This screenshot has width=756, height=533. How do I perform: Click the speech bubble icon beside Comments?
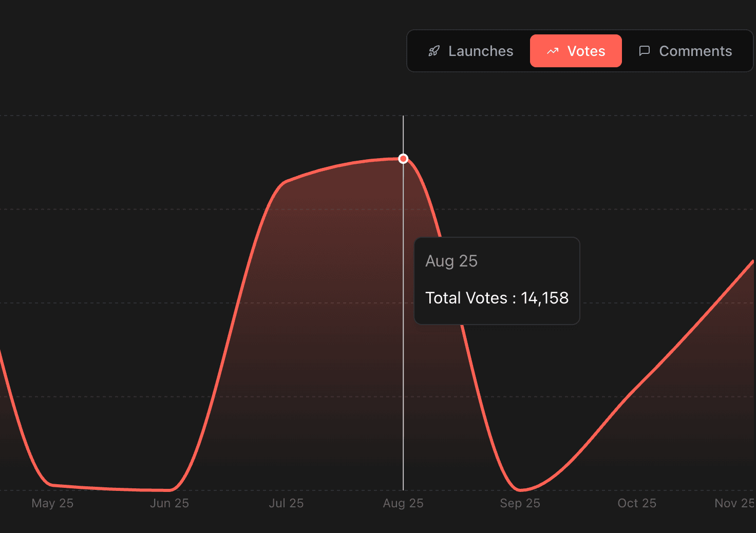point(645,51)
